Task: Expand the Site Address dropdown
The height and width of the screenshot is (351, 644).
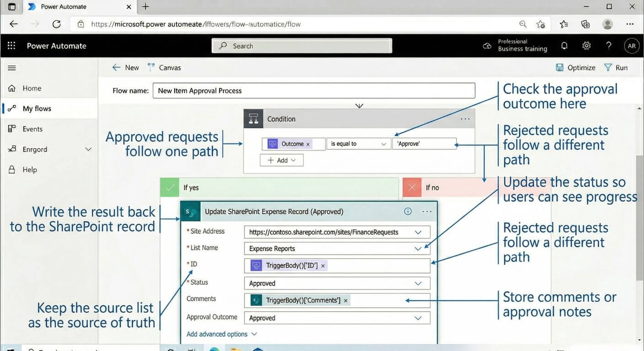Action: 418,232
